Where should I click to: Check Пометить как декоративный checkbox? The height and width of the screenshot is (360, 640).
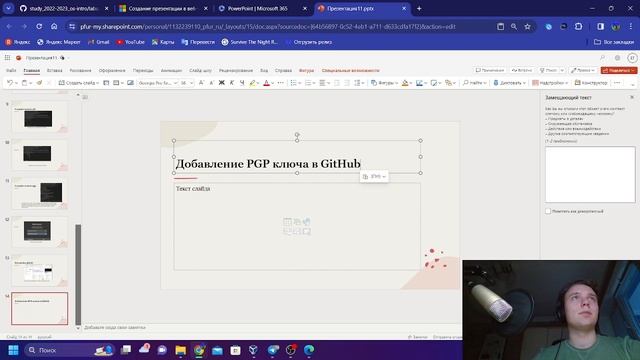[548, 211]
